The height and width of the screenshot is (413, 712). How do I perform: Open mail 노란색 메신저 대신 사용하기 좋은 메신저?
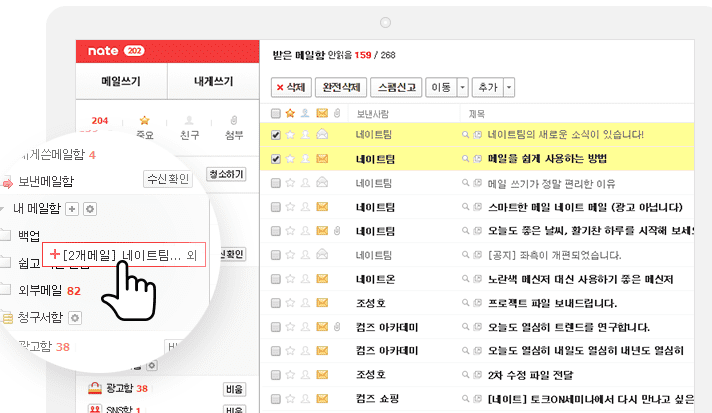(x=580, y=280)
